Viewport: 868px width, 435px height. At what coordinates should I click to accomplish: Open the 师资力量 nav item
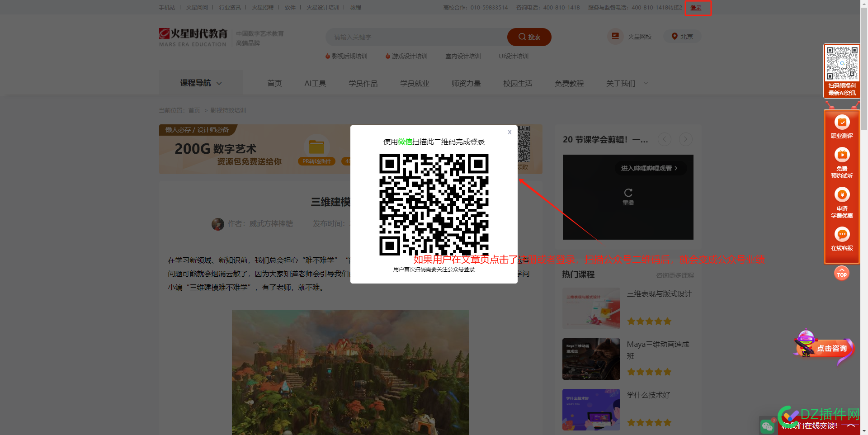coord(466,83)
